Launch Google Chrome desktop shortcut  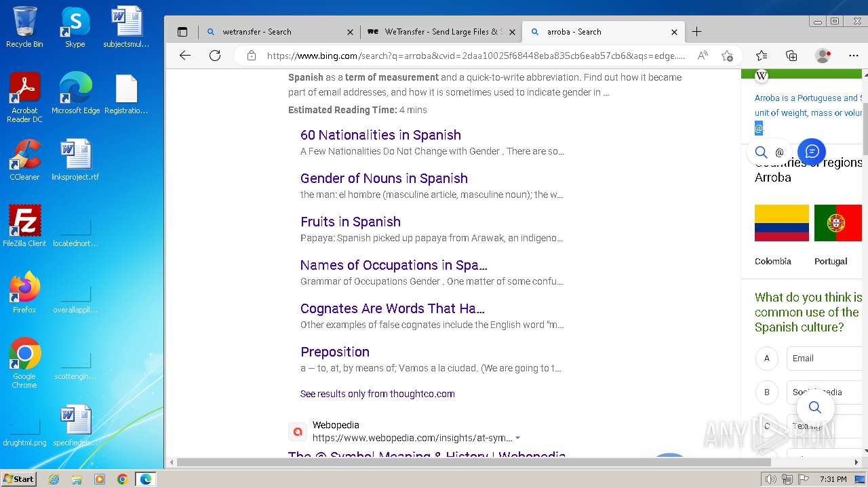(x=24, y=363)
